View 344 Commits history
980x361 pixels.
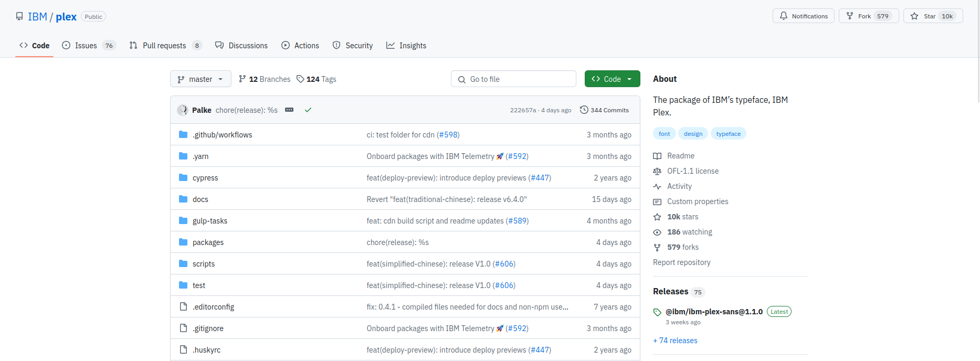604,110
